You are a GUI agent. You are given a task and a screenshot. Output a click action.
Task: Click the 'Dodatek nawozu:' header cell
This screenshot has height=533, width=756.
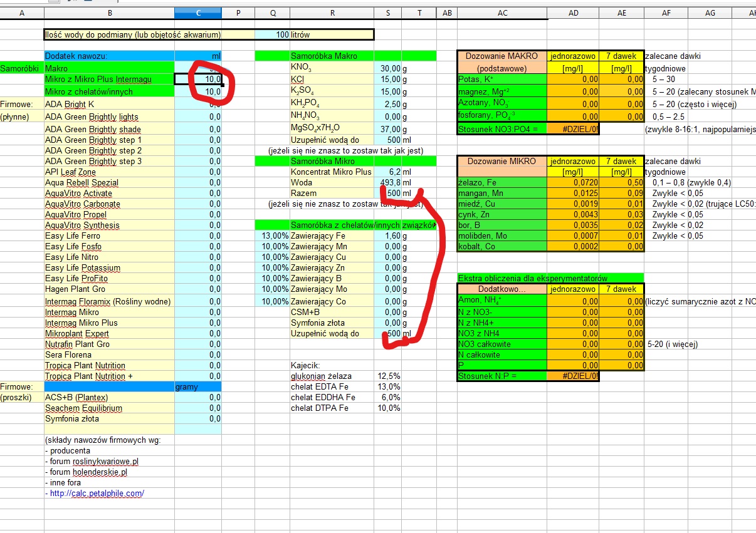pyautogui.click(x=109, y=56)
